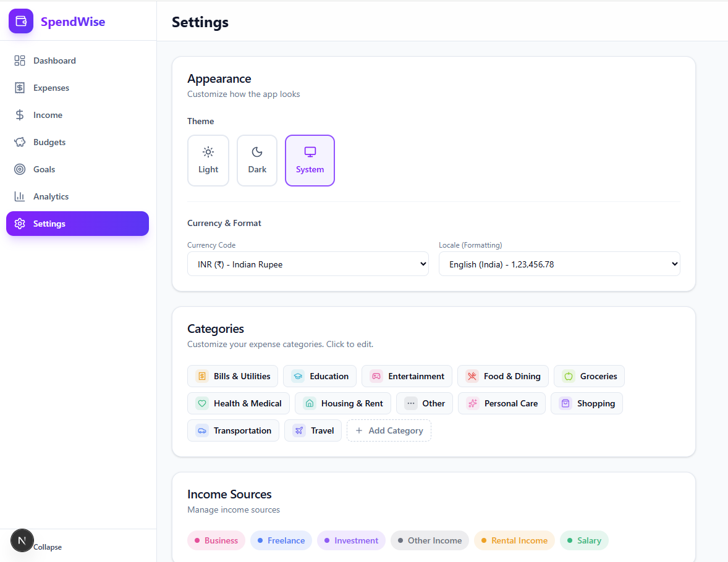Select the Light theme option
This screenshot has height=562, width=728.
[x=208, y=160]
